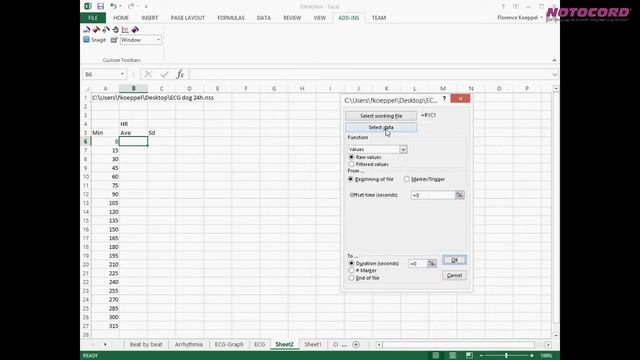640x360 pixels.
Task: Confirm formula bar entry with checkmark
Action: point(164,74)
